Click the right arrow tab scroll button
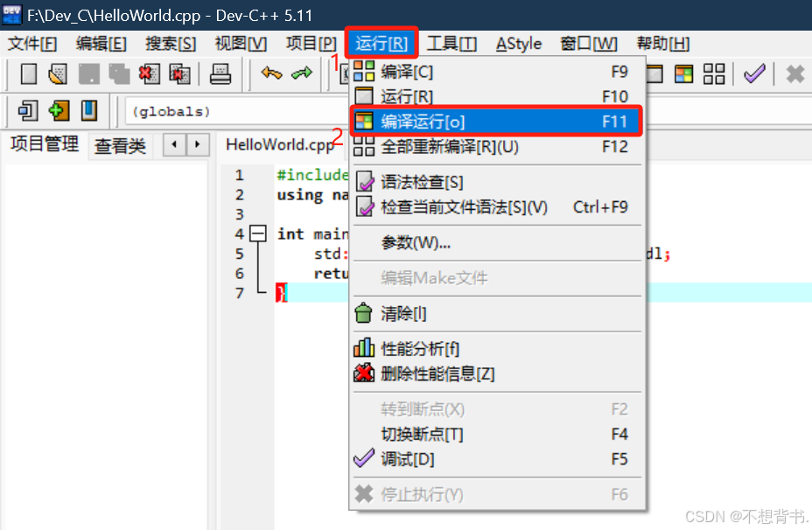Viewport: 812px width, 530px height. click(x=197, y=144)
